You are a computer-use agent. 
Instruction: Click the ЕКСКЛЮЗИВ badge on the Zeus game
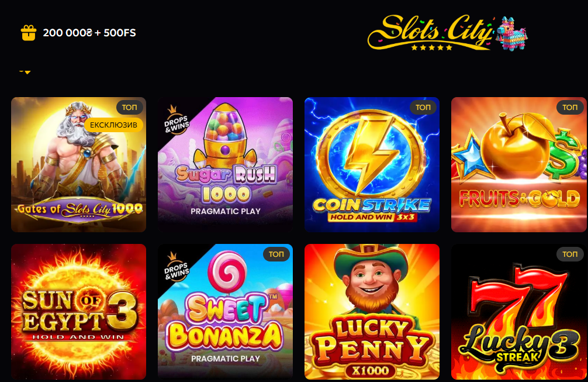(x=113, y=125)
